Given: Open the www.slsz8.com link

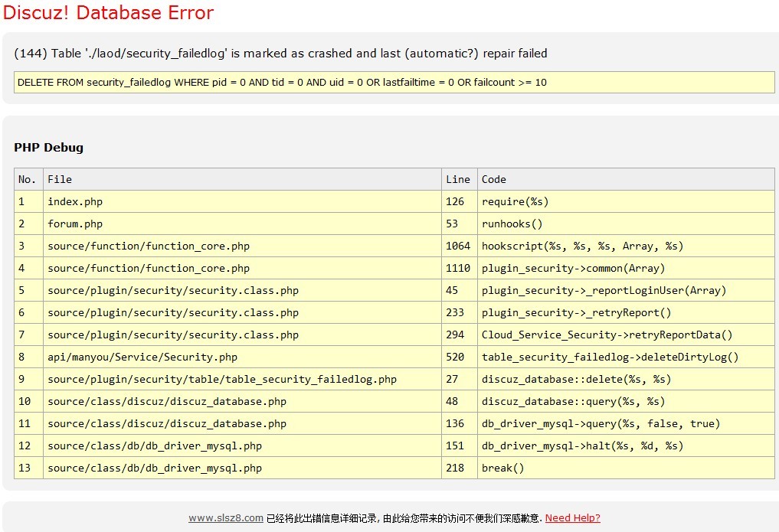Looking at the screenshot, I should (225, 517).
